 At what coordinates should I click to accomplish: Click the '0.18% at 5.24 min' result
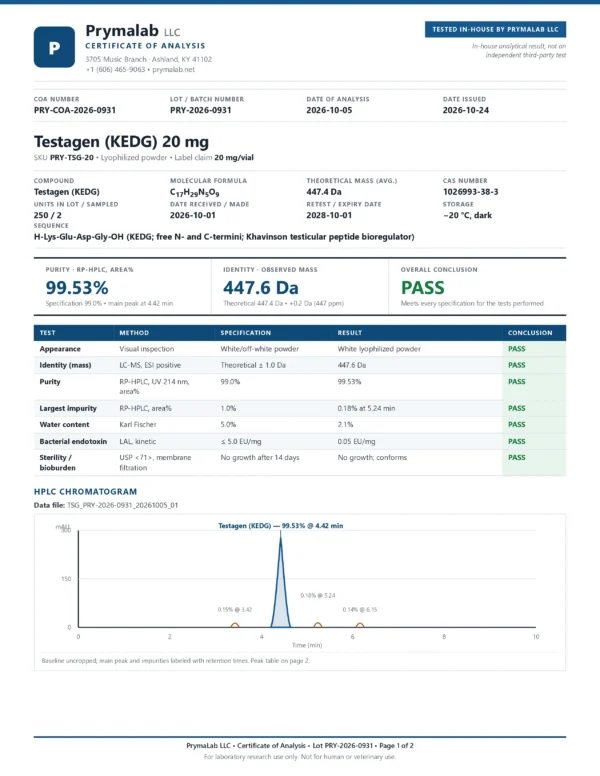(366, 409)
